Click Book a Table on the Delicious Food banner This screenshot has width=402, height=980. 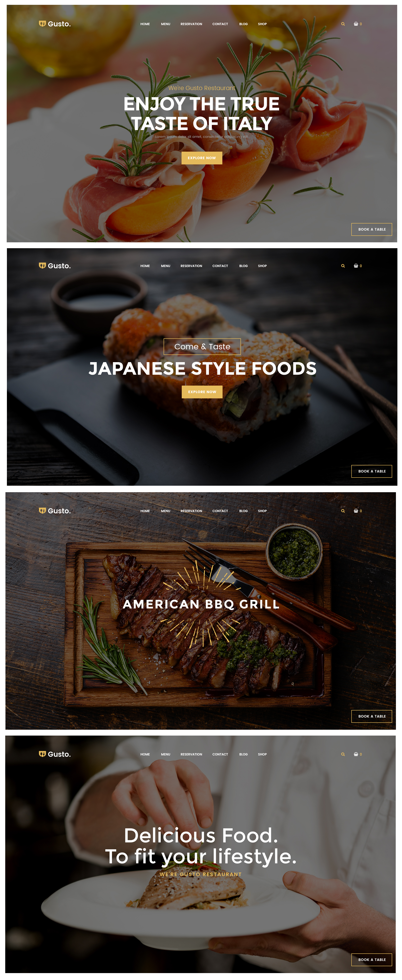point(372,960)
